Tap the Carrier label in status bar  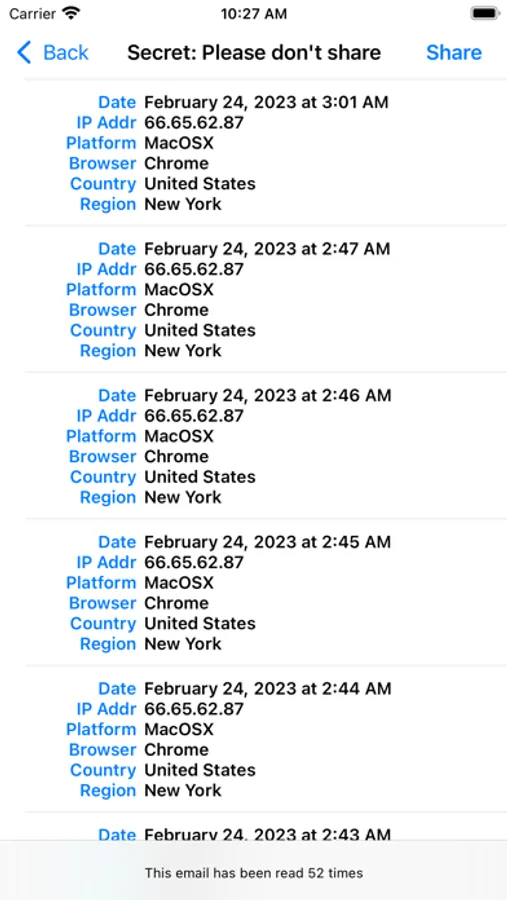click(x=32, y=13)
